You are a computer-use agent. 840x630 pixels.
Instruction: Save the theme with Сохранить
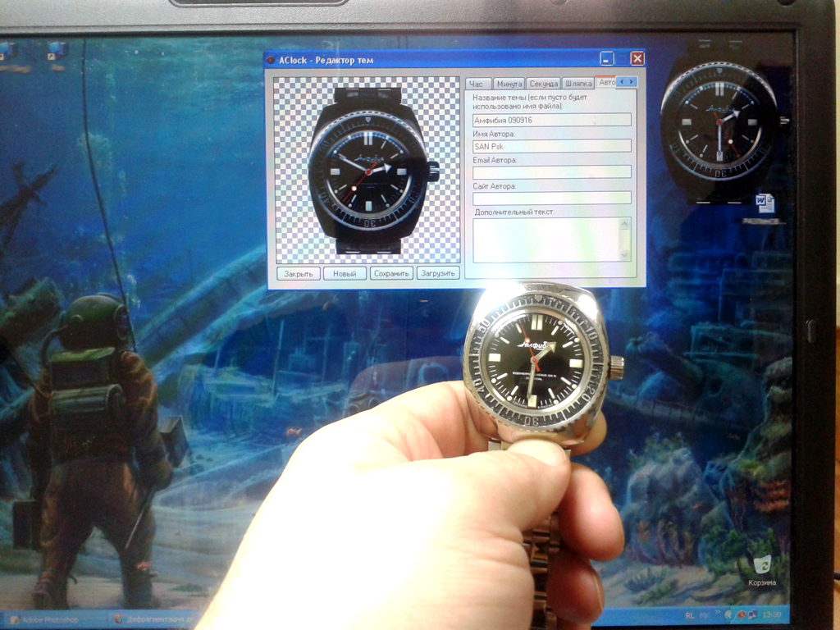(x=391, y=274)
